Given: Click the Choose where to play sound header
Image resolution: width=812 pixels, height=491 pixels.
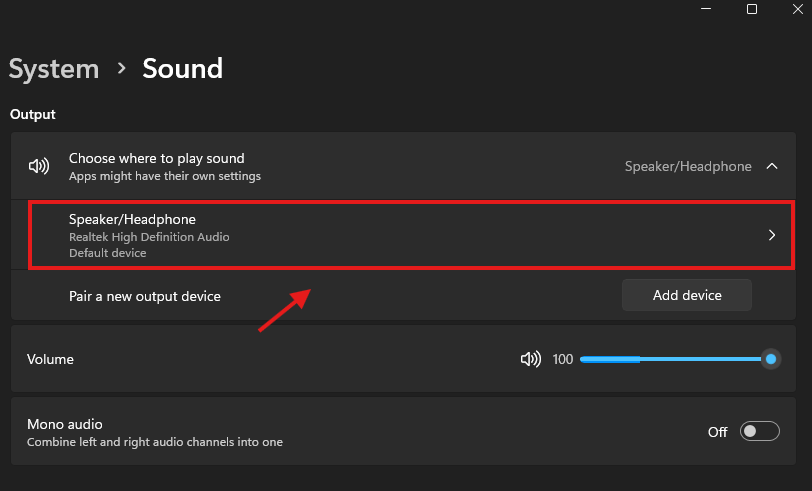Looking at the screenshot, I should (156, 158).
